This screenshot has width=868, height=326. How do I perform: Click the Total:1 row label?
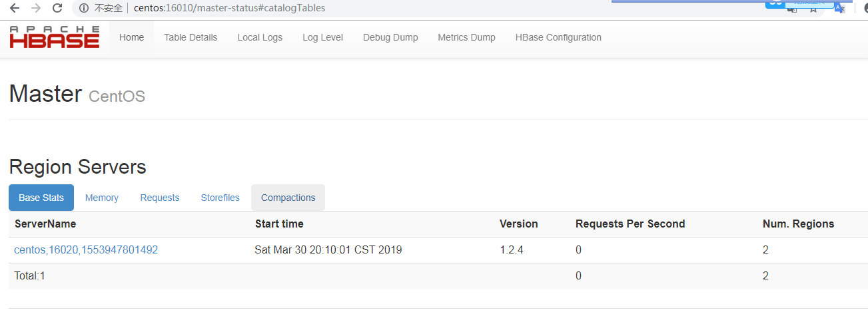pyautogui.click(x=29, y=275)
